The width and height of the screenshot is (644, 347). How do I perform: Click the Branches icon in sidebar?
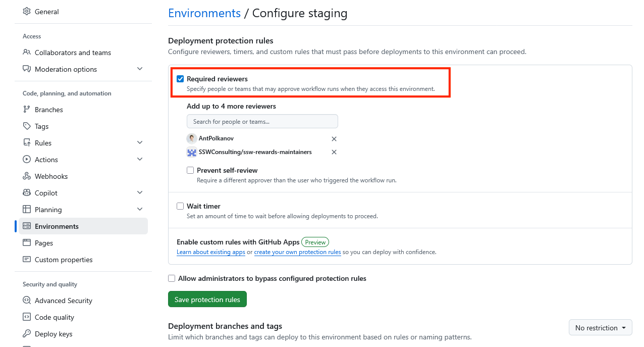pos(27,110)
